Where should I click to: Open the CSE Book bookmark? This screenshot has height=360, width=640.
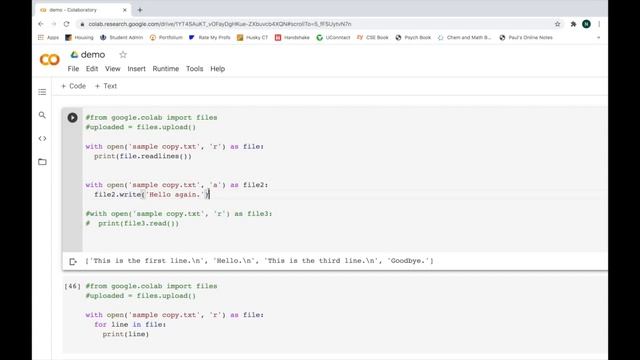pos(373,38)
